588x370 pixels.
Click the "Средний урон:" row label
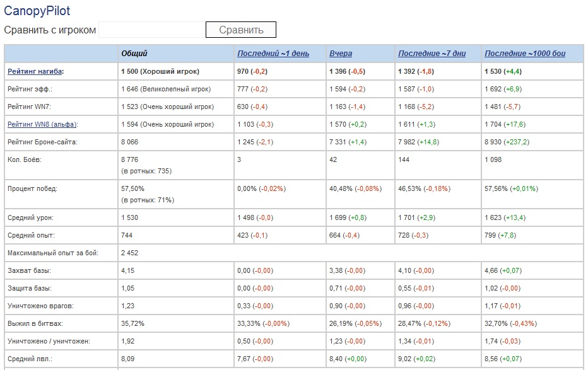pyautogui.click(x=30, y=217)
